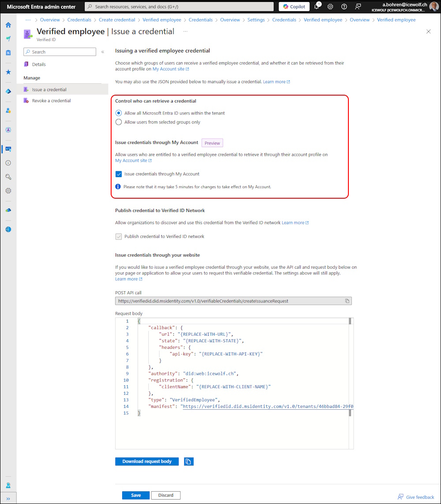
Task: Open Learn more link about manual JSON issuance
Action: [x=277, y=82]
